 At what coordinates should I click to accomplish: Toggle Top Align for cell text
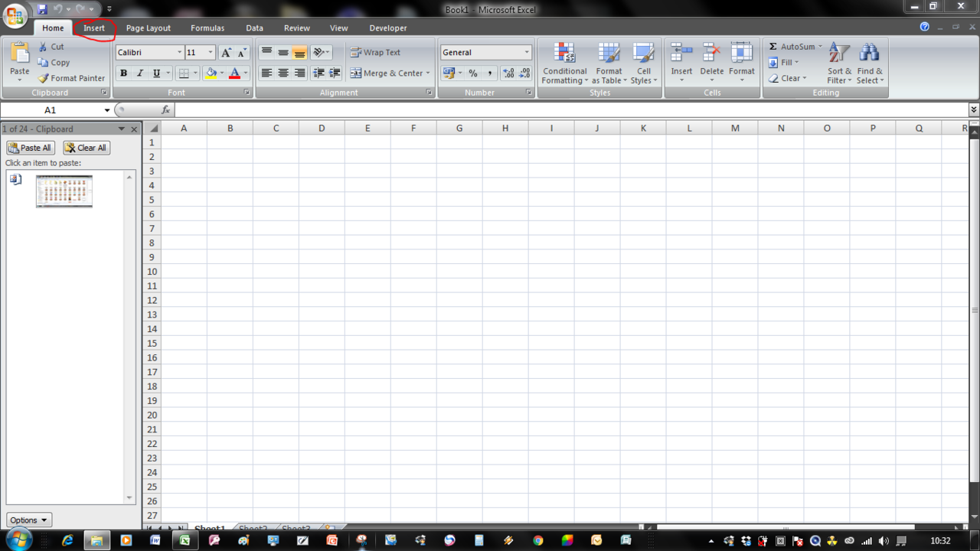coord(266,53)
